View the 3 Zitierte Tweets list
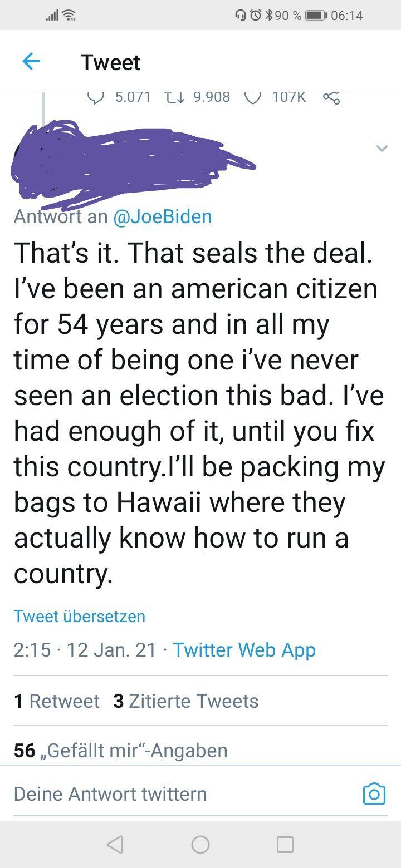 click(x=185, y=701)
